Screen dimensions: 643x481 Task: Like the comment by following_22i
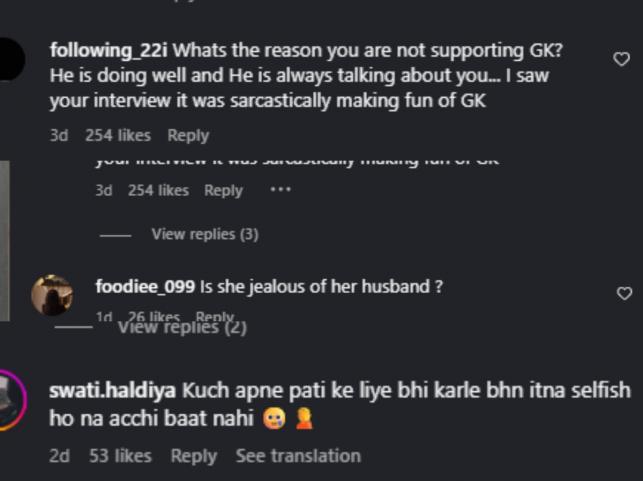pos(621,60)
